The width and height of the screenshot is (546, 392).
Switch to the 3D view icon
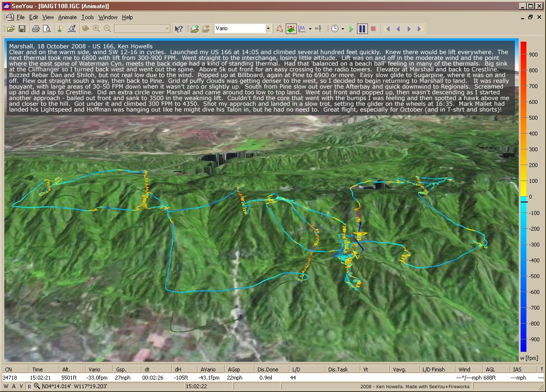click(291, 29)
